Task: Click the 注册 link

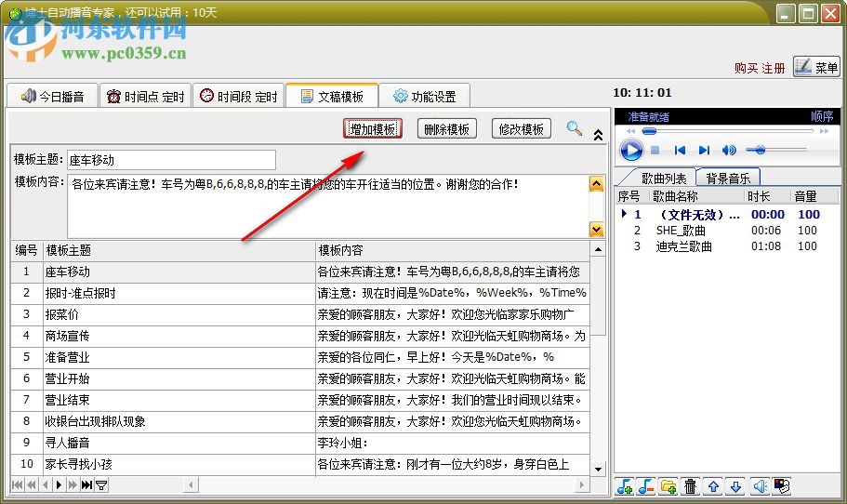Action: 773,68
